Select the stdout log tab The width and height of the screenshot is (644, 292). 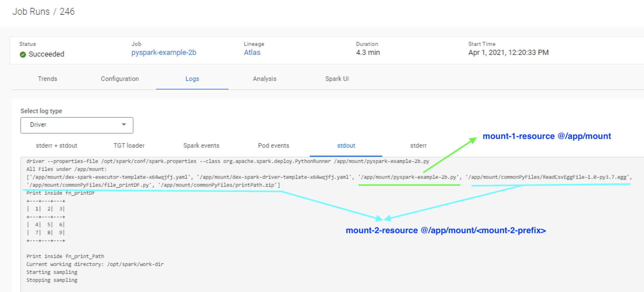[x=346, y=146]
